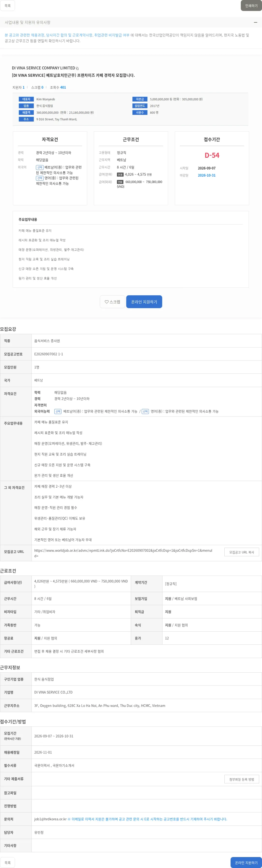Click the email job1@hrdkorea.or.kr
The width and height of the screenshot is (262, 868).
(50, 819)
